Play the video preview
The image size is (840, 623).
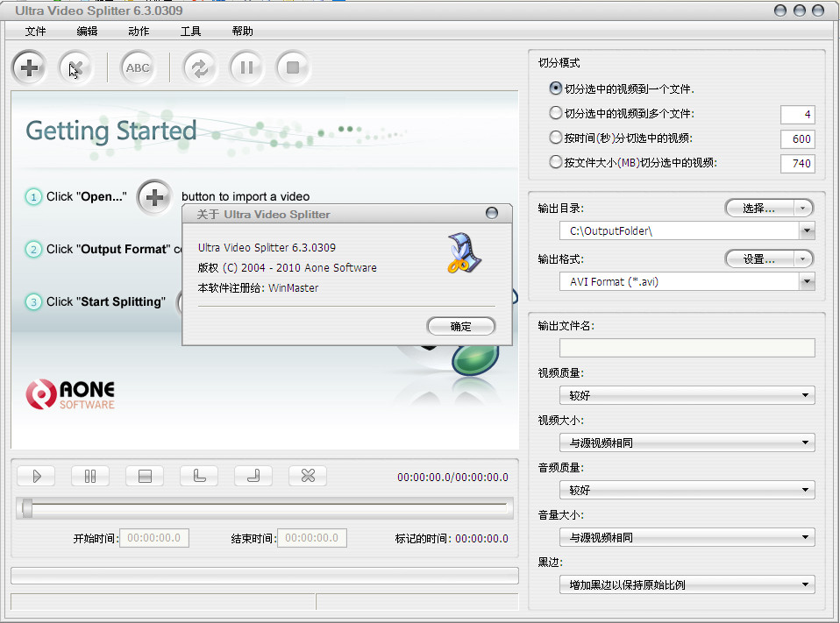click(37, 476)
